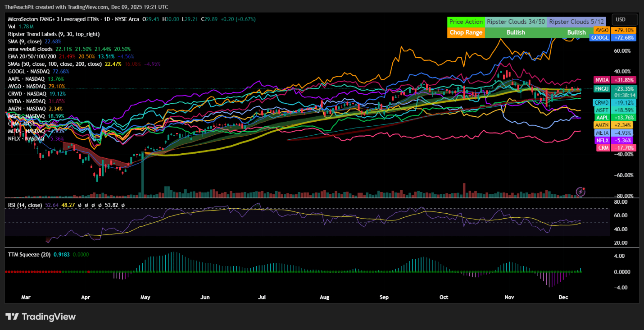Screen dimensions: 644x330
Task: Click the Ripster Clouds 5/12 header label
Action: (x=577, y=22)
